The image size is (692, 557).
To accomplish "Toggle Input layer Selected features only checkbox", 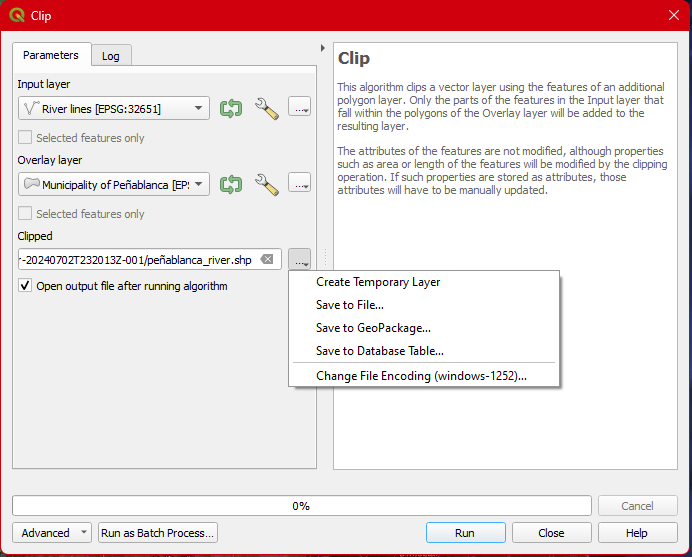I will pyautogui.click(x=26, y=138).
